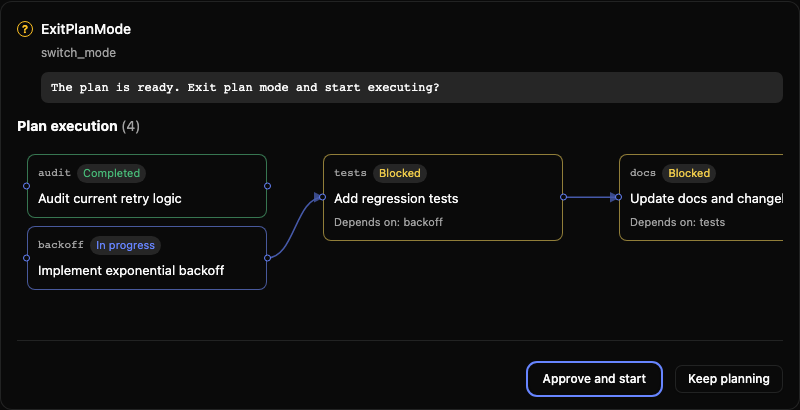The width and height of the screenshot is (800, 410).
Task: Click the left connector handle of backoff node
Action: click(27, 258)
